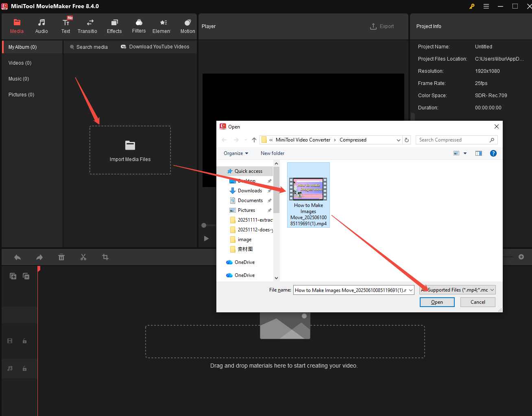Click the Open button in the dialog

[437, 302]
